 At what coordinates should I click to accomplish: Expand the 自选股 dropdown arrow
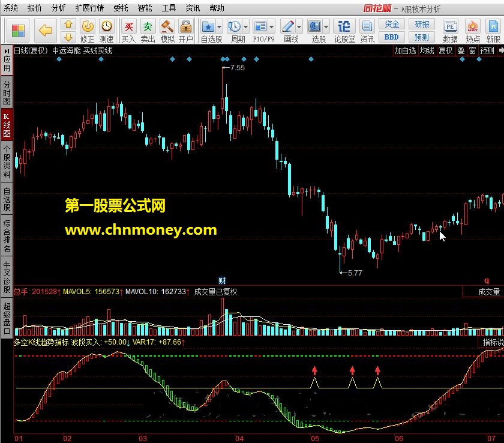[220, 27]
